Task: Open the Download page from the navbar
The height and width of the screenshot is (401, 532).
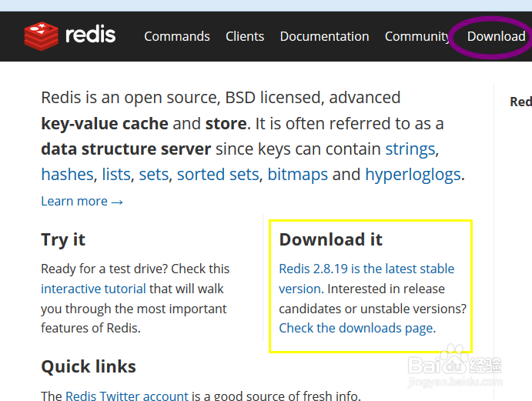Action: click(x=496, y=36)
